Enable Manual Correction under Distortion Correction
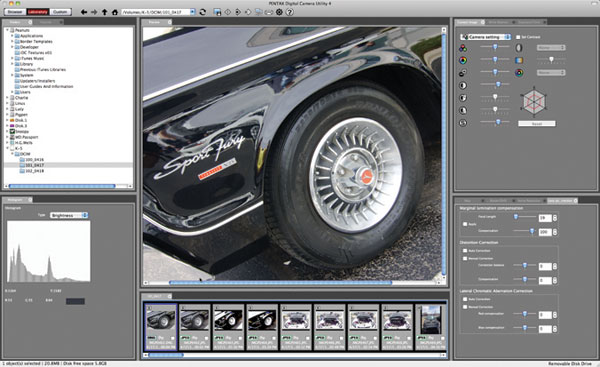This screenshot has width=600, height=367. click(x=465, y=258)
